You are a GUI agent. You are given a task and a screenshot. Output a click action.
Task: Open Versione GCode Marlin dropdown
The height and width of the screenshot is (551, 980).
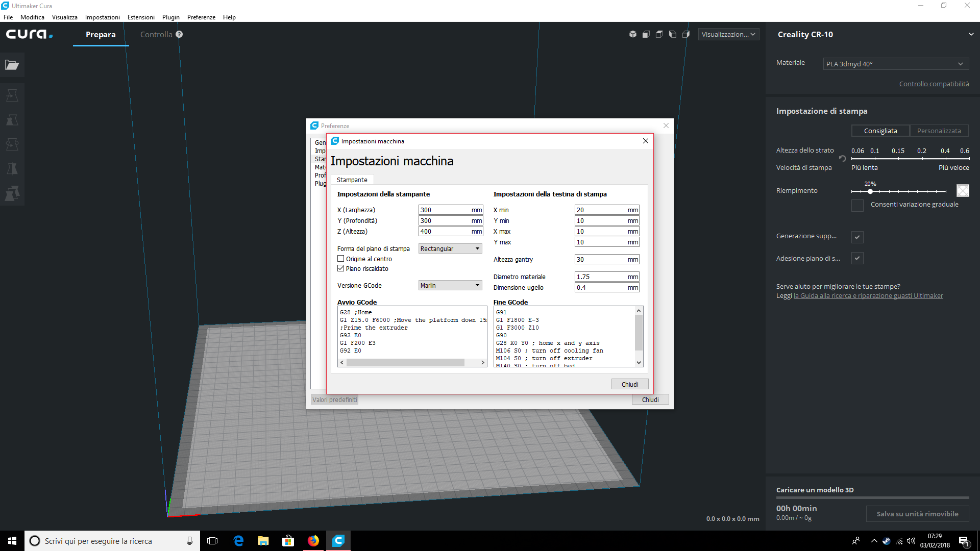pos(450,285)
